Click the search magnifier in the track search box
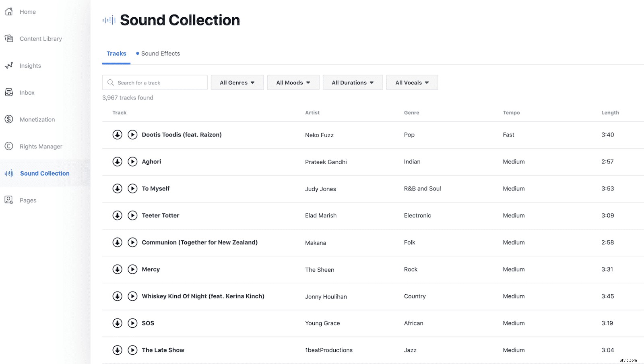Viewport: 644px width, 364px height. tap(111, 83)
